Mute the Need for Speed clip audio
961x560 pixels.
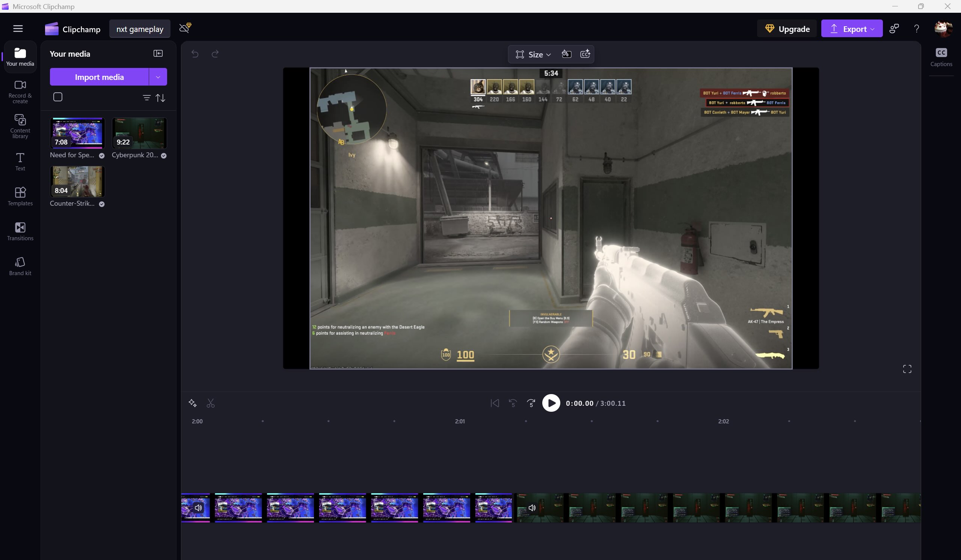pos(198,507)
